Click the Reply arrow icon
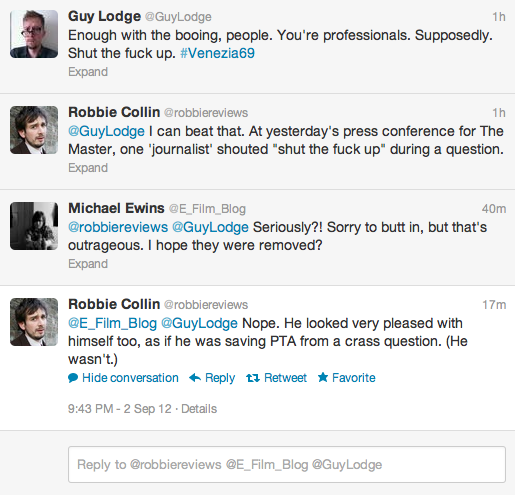The image size is (515, 495). (195, 378)
